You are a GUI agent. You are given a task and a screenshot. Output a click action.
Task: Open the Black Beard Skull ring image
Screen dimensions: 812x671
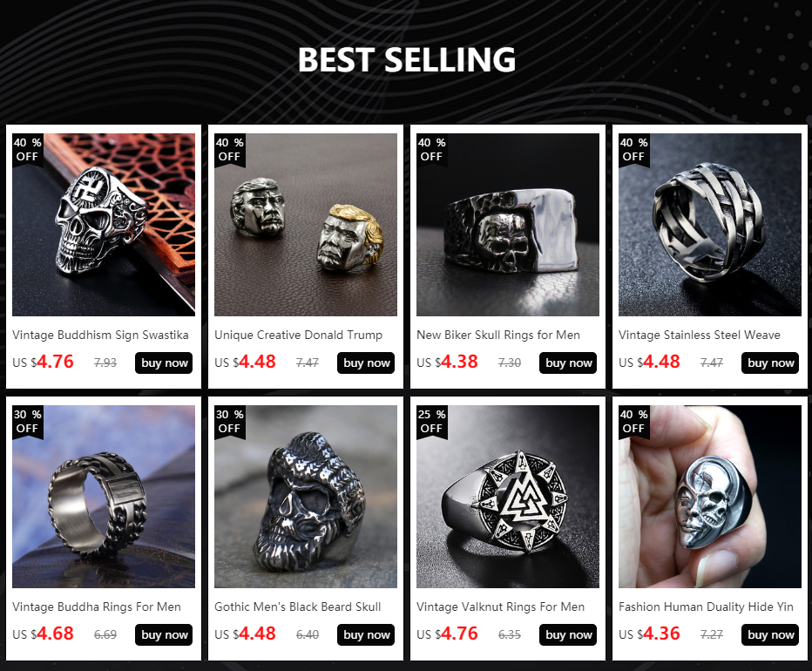306,497
